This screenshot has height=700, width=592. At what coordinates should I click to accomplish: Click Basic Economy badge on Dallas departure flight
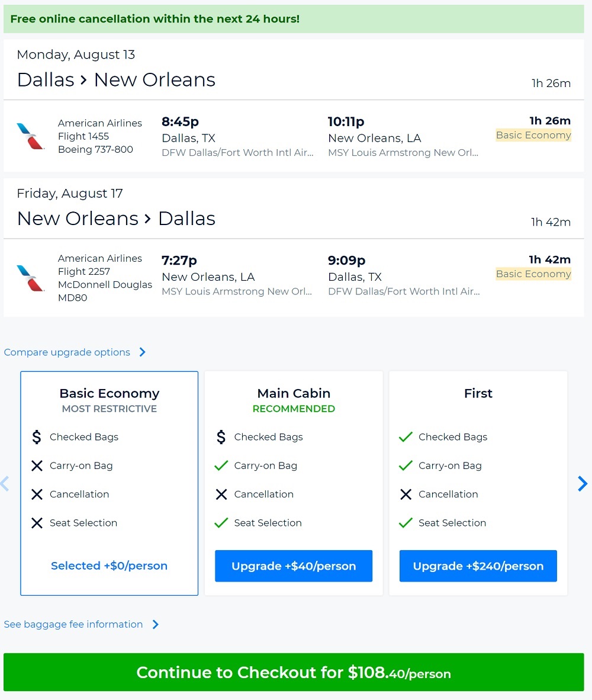[533, 135]
